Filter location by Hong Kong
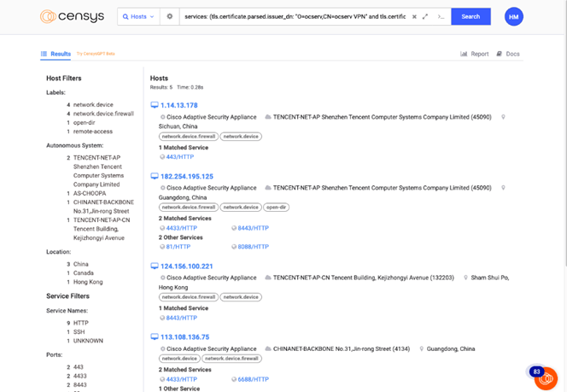The image size is (567, 392). tap(88, 282)
